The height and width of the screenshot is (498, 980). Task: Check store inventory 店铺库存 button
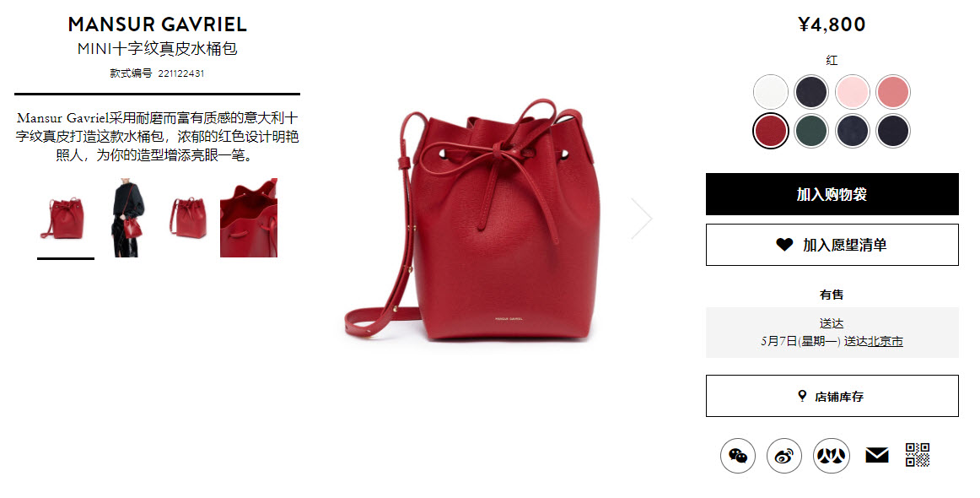click(x=832, y=396)
